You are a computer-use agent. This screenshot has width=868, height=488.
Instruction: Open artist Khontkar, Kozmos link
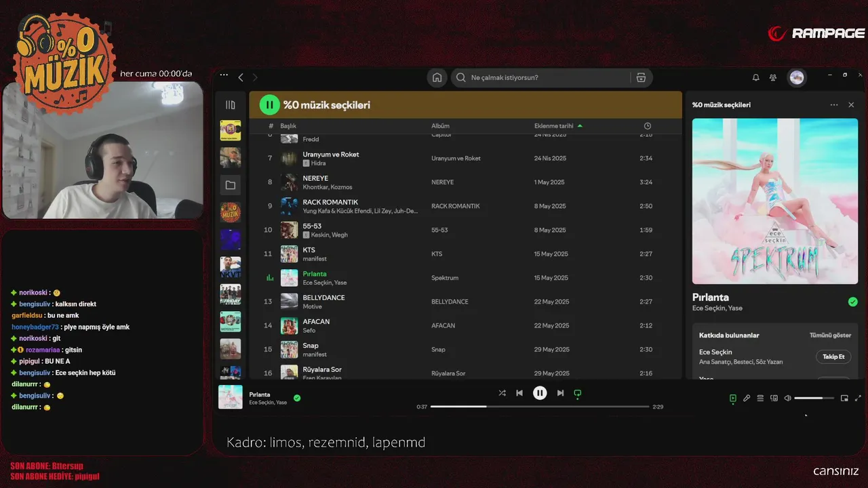click(327, 187)
